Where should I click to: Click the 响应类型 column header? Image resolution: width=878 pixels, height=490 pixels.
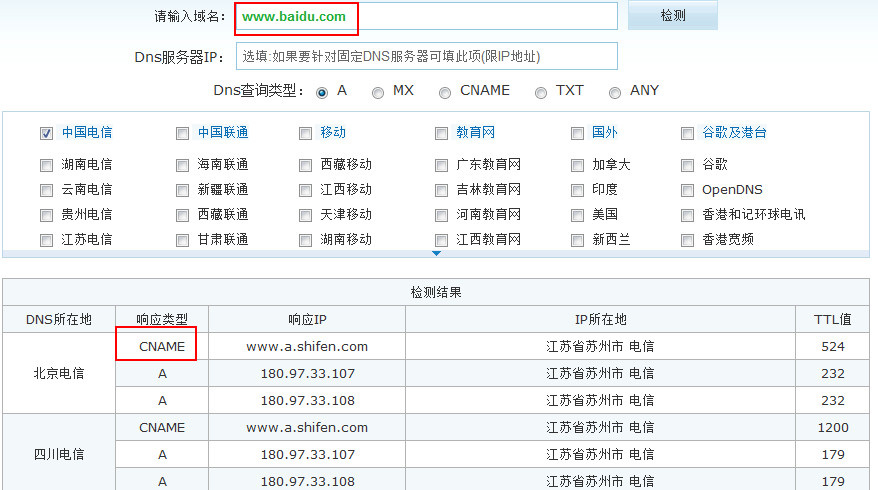click(x=162, y=319)
